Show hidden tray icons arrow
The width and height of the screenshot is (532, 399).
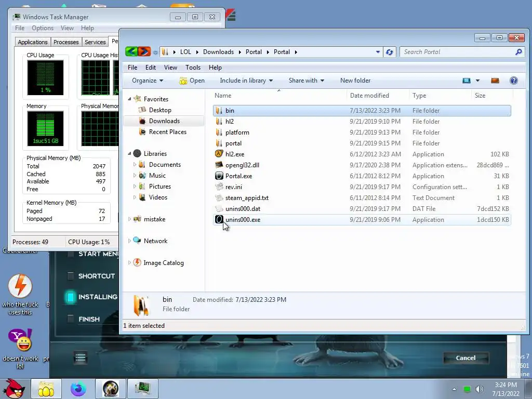click(454, 389)
